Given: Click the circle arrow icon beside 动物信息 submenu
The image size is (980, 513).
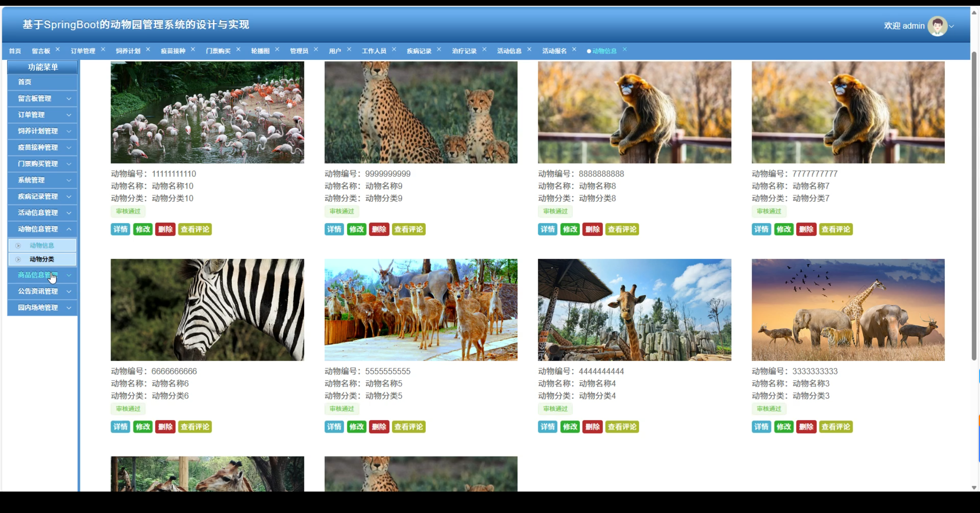Looking at the screenshot, I should click(18, 246).
